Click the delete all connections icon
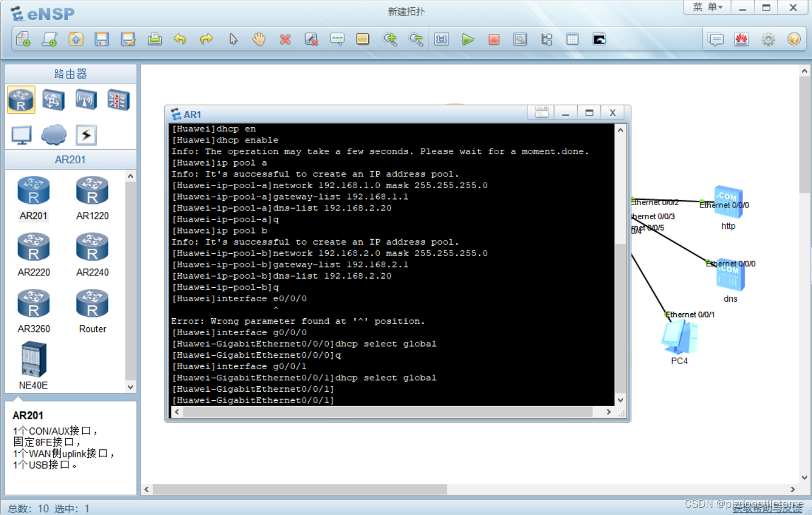 (x=311, y=39)
